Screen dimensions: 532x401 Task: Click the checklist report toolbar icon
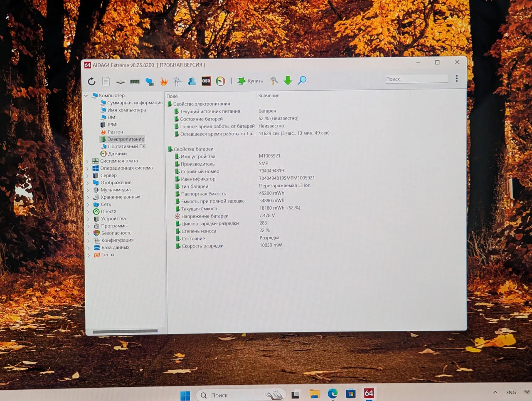[x=178, y=82]
